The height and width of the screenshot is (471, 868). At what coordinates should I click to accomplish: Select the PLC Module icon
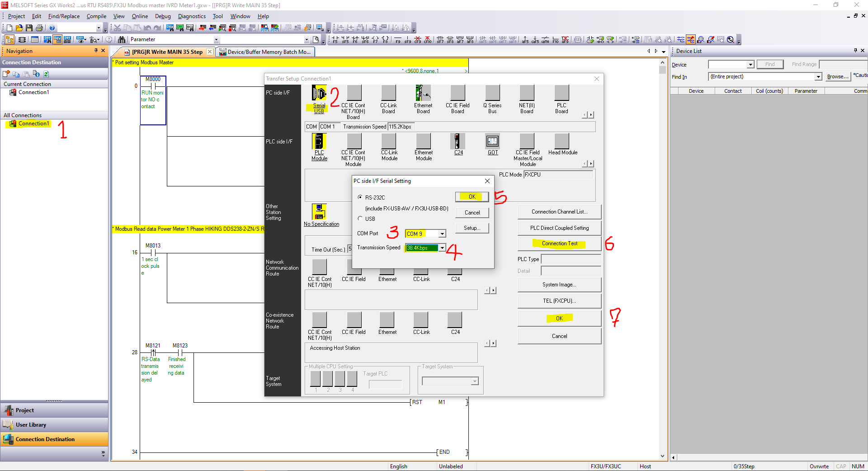tap(319, 142)
